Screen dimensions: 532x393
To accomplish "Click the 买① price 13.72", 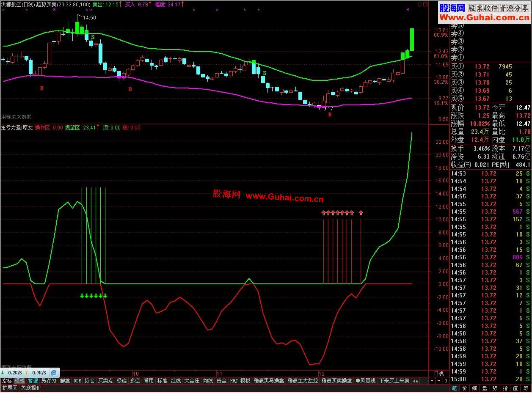I will (482, 66).
